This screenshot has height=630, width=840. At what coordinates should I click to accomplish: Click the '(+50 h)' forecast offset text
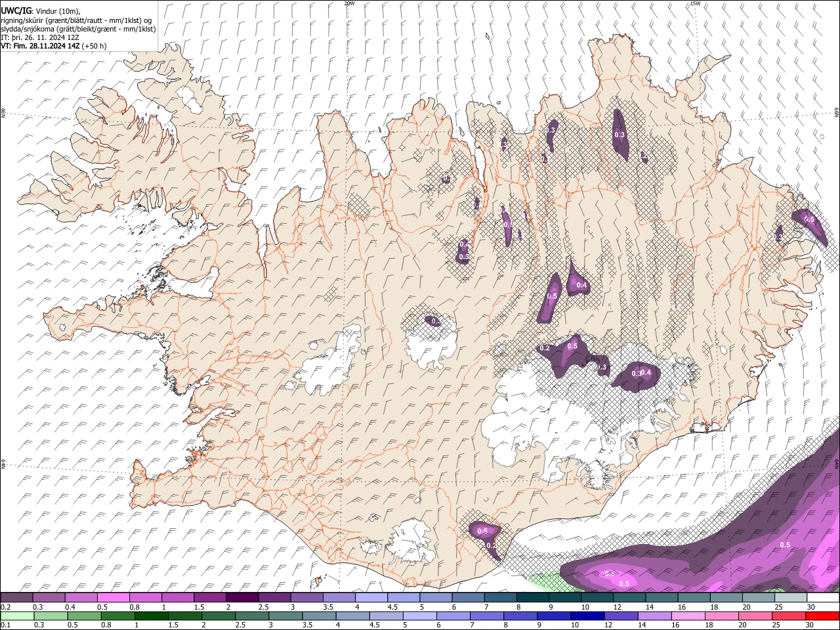94,46
